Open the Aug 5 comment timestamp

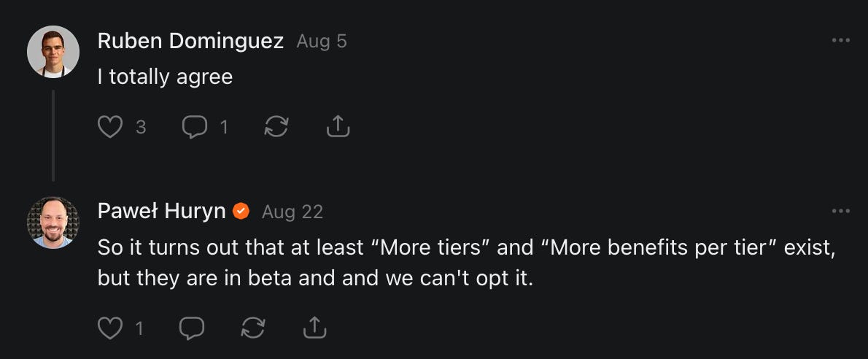tap(322, 42)
